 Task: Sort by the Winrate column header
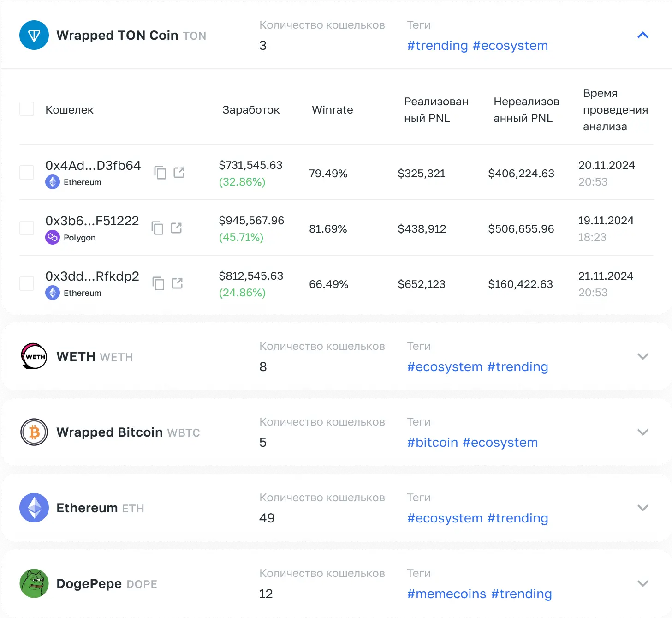click(x=332, y=110)
